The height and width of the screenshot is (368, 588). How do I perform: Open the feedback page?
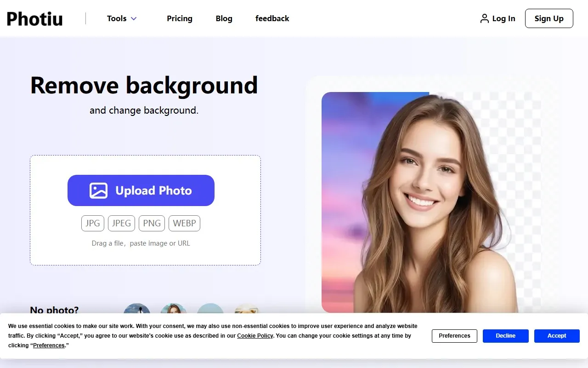pos(272,18)
